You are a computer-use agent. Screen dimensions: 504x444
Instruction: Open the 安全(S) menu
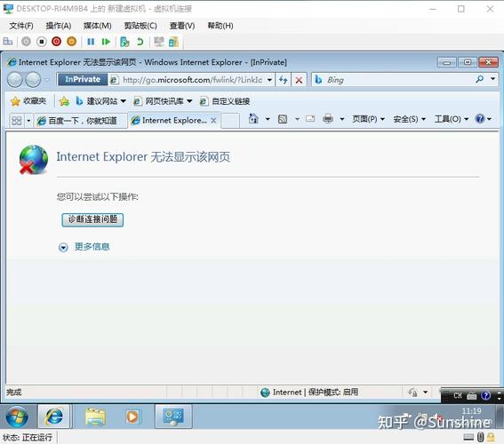point(410,119)
